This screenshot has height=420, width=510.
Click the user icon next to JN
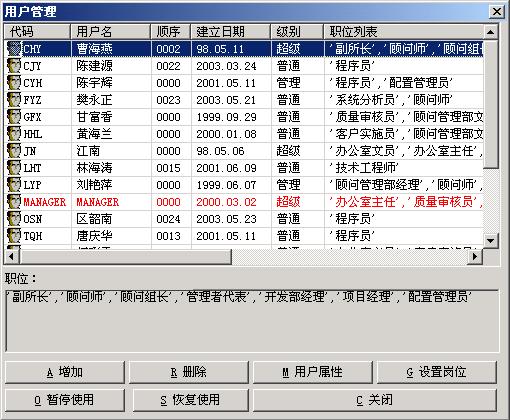14,151
